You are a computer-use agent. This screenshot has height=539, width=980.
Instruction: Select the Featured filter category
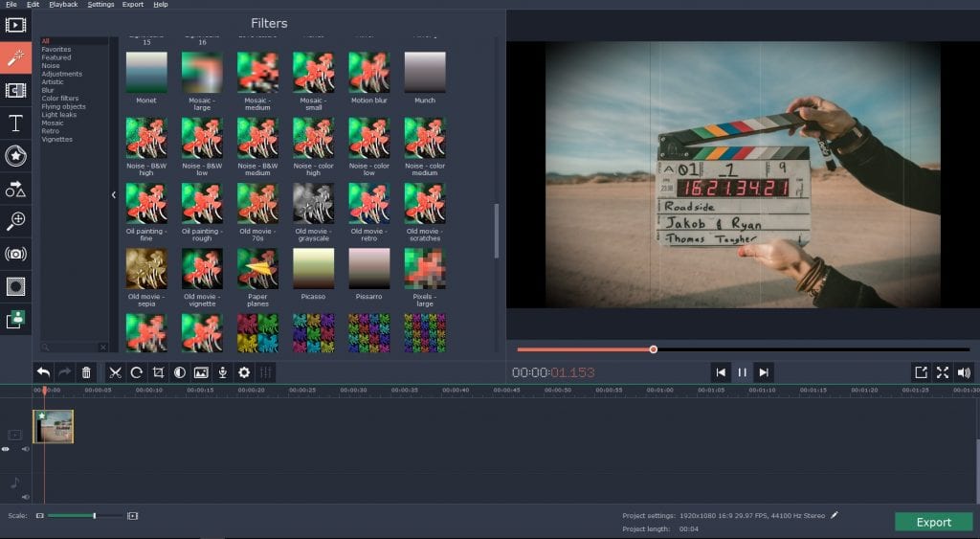click(56, 57)
